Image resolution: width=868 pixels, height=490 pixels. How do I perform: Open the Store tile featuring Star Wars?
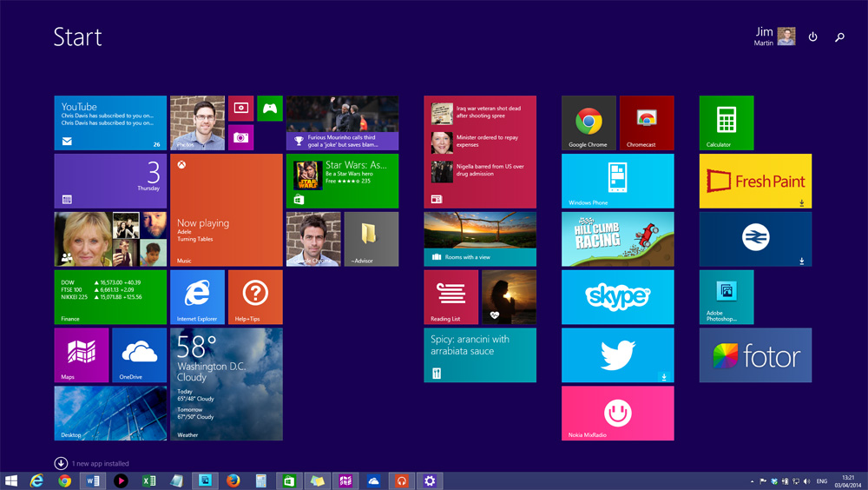click(342, 182)
